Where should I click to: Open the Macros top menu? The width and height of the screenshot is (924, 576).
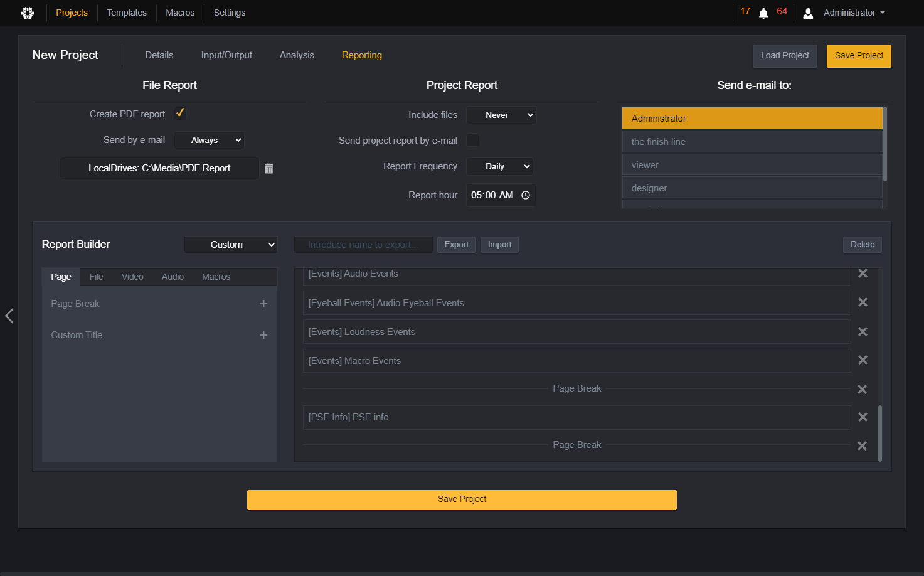(180, 13)
